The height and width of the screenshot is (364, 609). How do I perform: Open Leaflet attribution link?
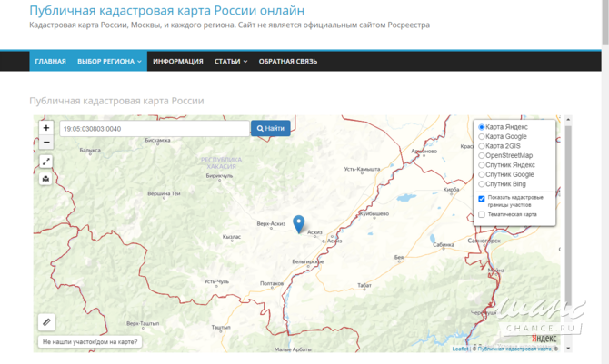460,349
